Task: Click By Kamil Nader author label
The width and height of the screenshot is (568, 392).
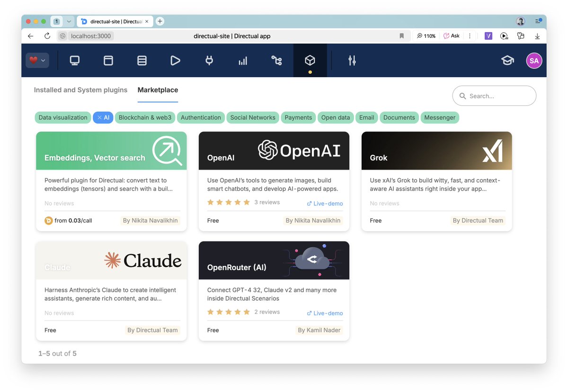Action: (319, 330)
